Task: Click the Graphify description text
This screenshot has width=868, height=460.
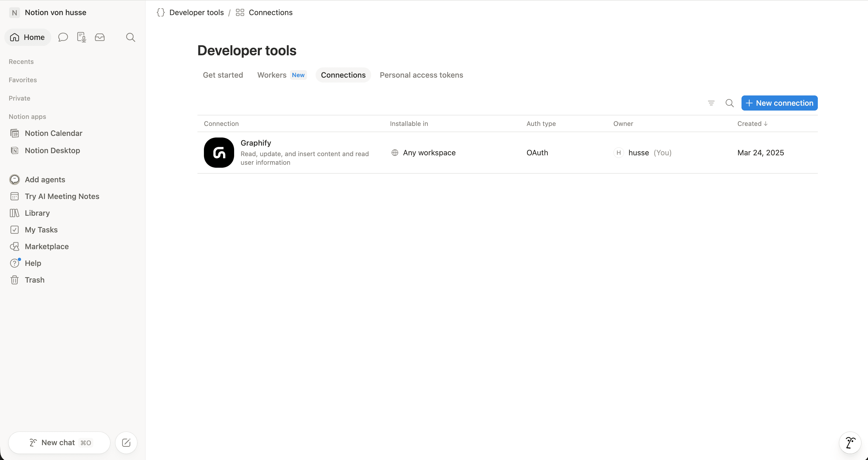Action: [305, 158]
